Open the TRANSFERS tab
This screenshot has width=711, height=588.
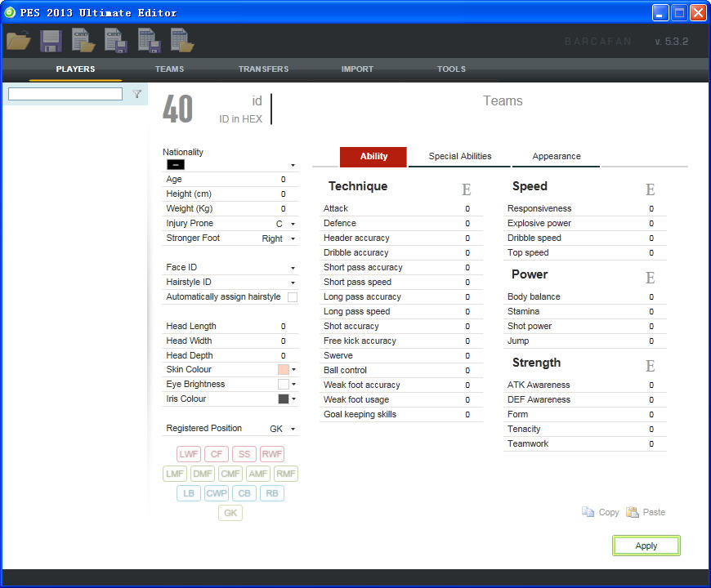tap(263, 69)
